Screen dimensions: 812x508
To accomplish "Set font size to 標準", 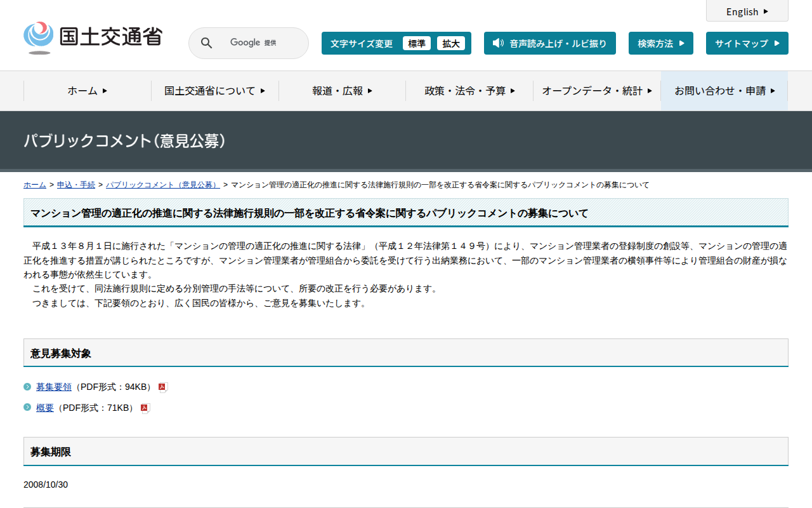I will tap(416, 43).
